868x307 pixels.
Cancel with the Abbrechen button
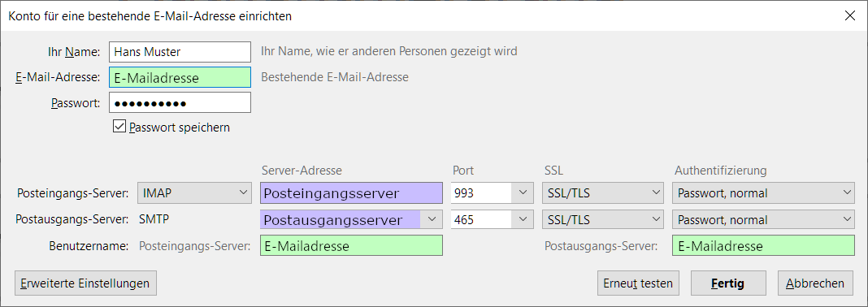coord(815,283)
